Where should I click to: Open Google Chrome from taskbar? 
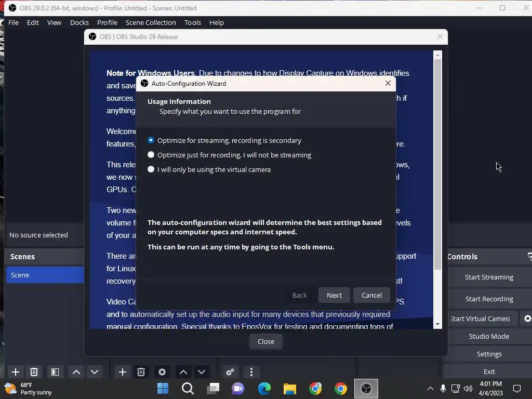[x=341, y=389]
